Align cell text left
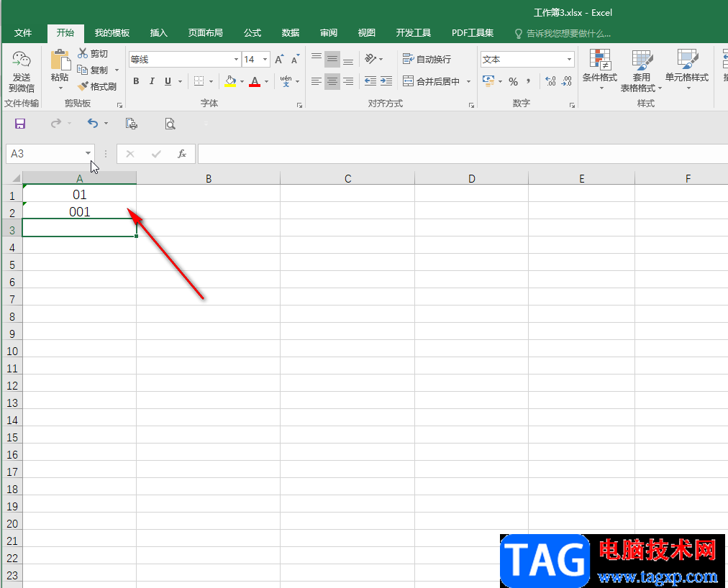Image resolution: width=728 pixels, height=588 pixels. pos(317,81)
